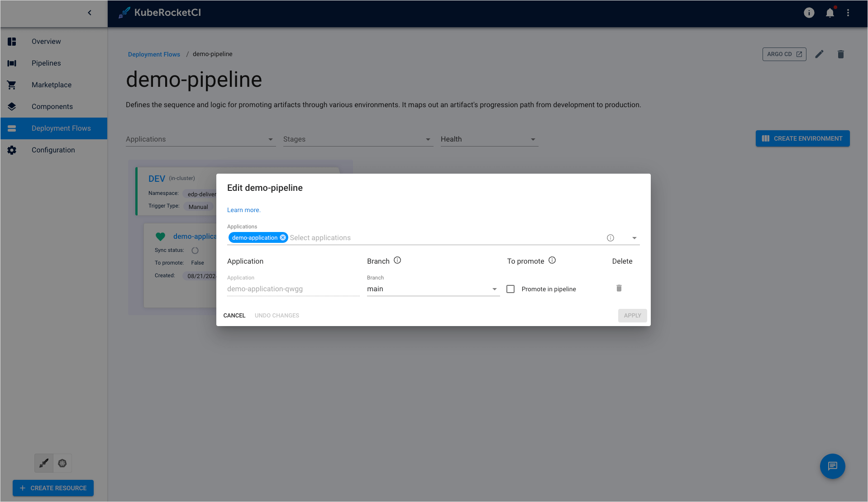
Task: Open Components using its layers icon
Action: click(12, 106)
